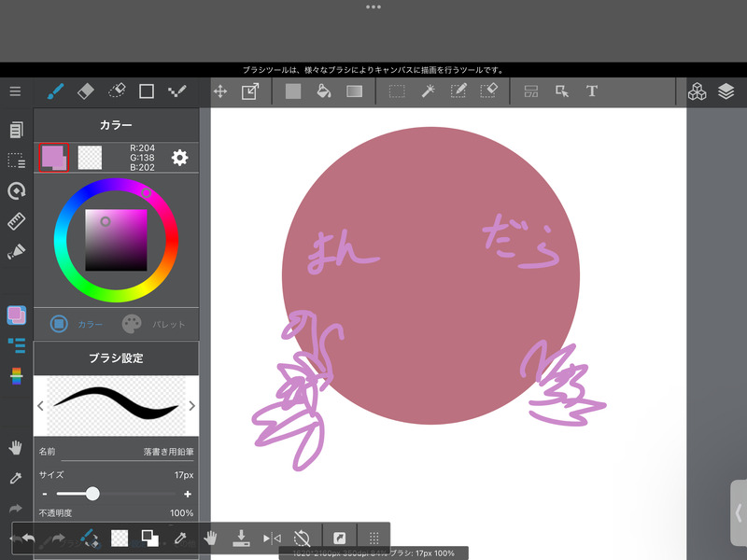Show next brush with right chevron
This screenshot has width=747, height=560.
tap(192, 406)
